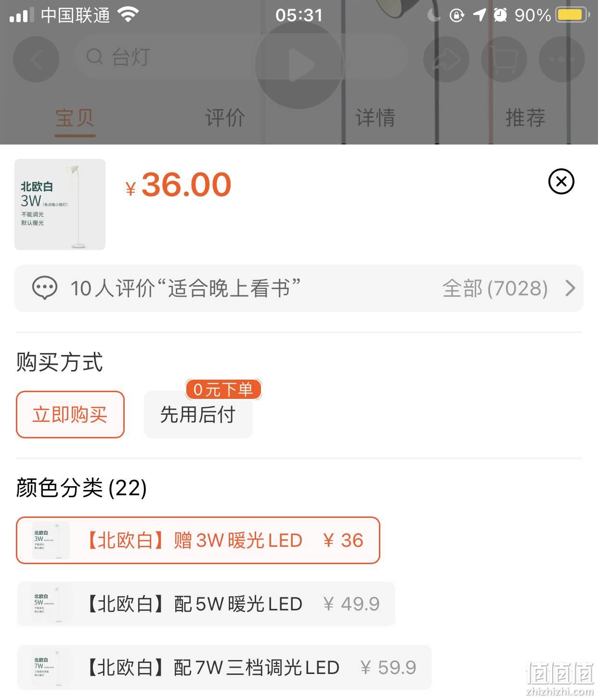Tap the review speech bubble icon
This screenshot has width=598, height=700.
(x=44, y=288)
